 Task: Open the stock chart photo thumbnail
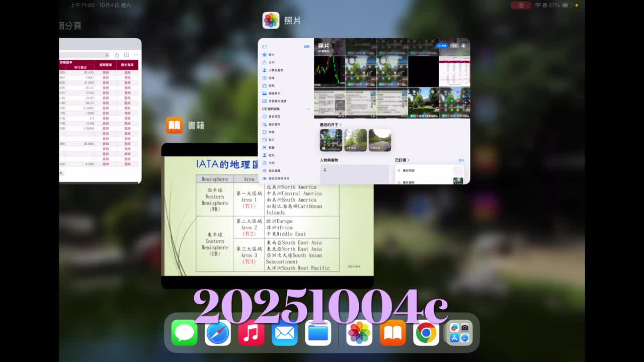(x=329, y=71)
